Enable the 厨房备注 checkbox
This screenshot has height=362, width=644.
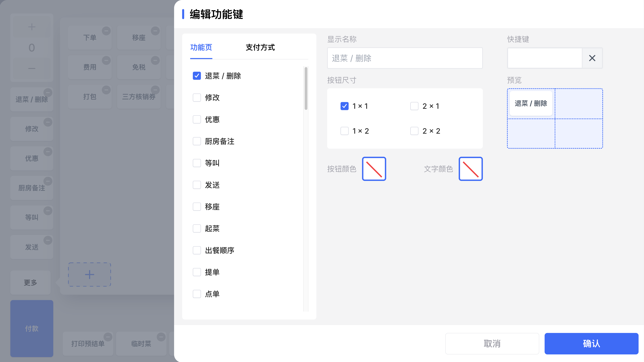coord(197,141)
